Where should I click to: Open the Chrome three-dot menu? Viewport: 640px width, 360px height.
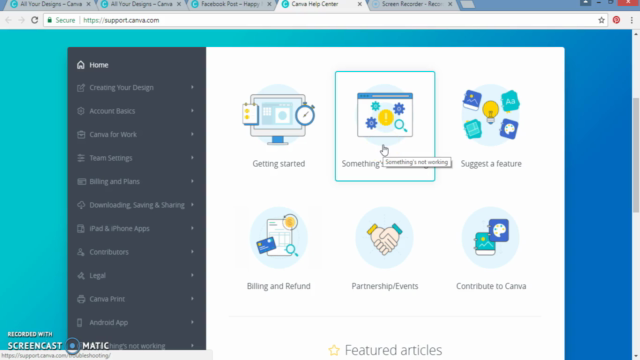point(631,20)
